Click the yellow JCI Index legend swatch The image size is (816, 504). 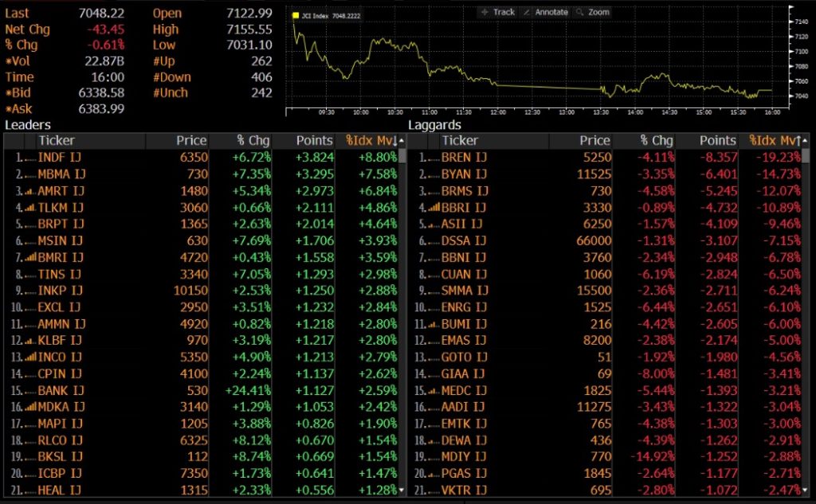click(x=295, y=15)
